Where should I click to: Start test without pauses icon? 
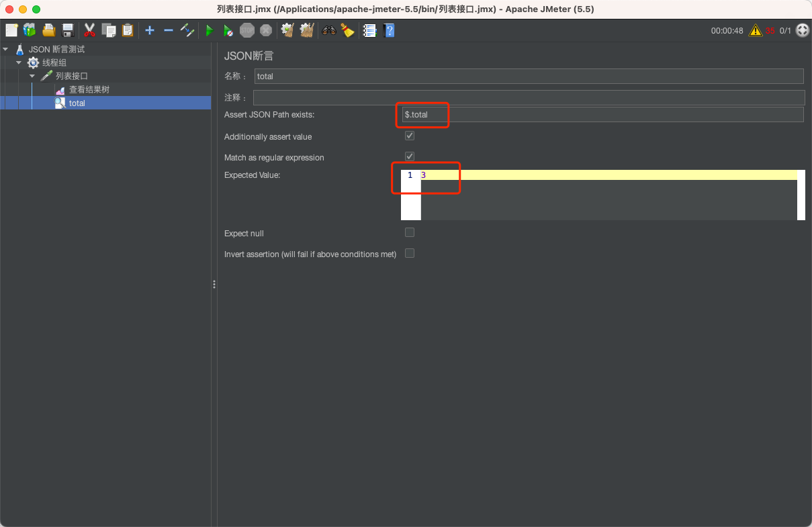tap(228, 30)
